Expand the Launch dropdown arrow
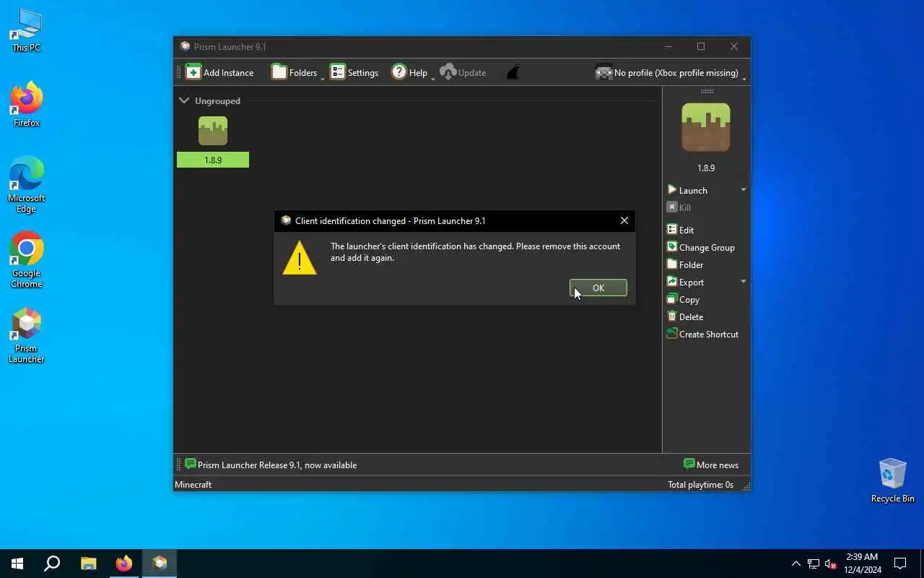Image resolution: width=924 pixels, height=578 pixels. point(744,190)
